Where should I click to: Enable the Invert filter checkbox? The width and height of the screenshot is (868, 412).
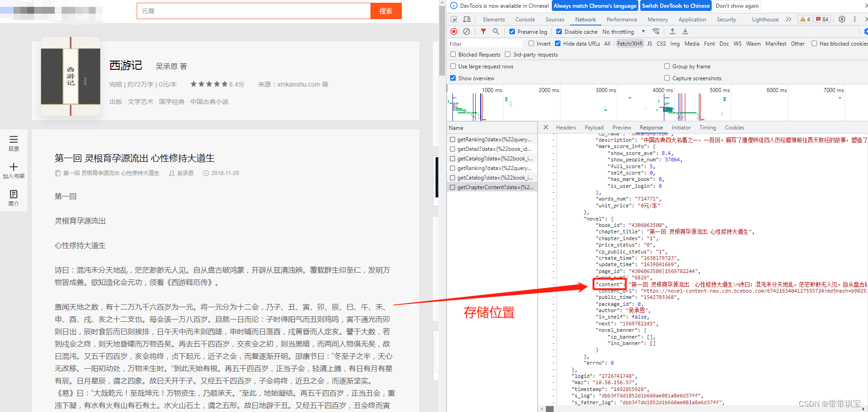tap(531, 43)
